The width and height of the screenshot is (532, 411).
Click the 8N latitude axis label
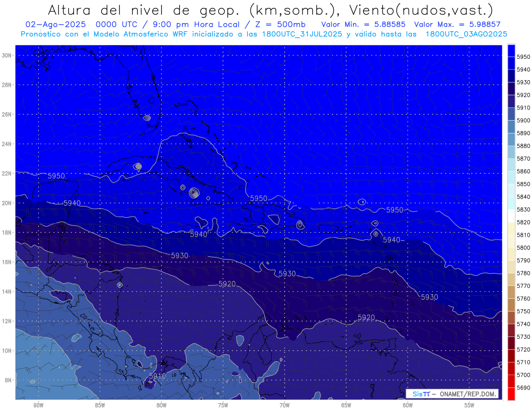click(x=8, y=380)
